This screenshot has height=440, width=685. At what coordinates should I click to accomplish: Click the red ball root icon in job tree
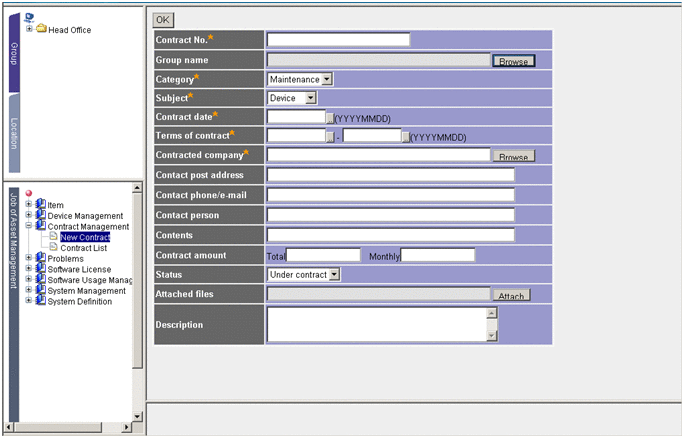coord(28,193)
